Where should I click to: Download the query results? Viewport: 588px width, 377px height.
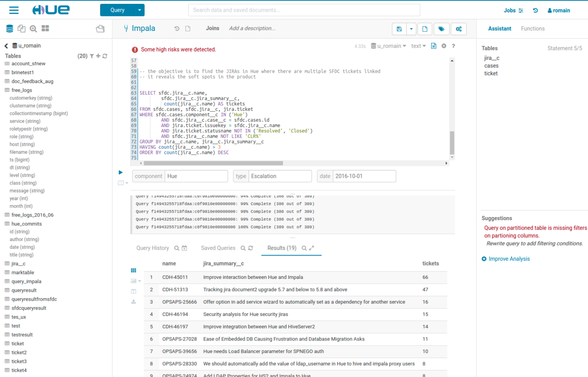[134, 302]
